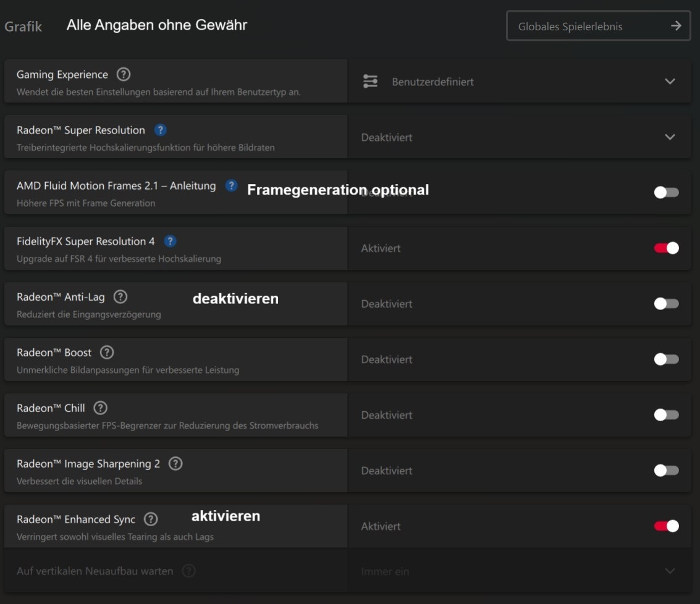
Task: Select the Grafik tab heading
Action: [23, 27]
